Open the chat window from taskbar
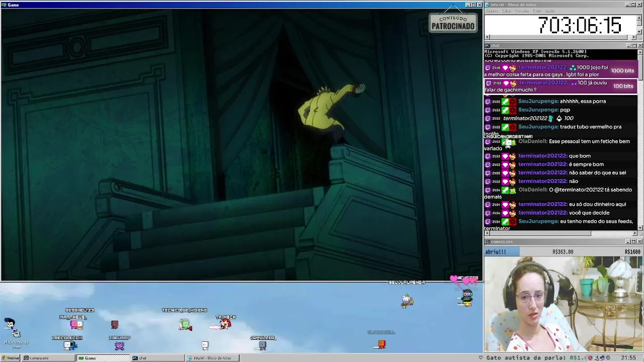 (x=157, y=358)
